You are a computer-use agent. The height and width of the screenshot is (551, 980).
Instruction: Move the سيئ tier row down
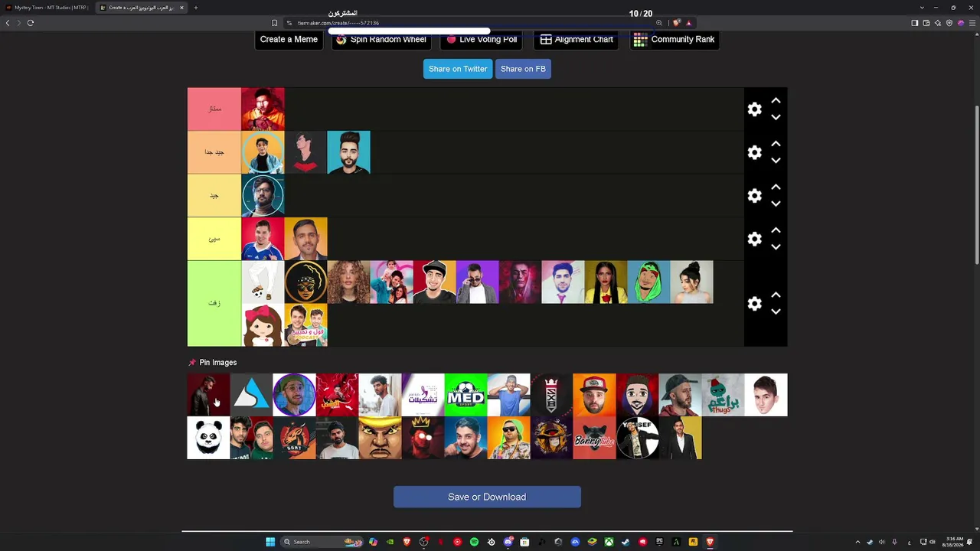(x=776, y=247)
